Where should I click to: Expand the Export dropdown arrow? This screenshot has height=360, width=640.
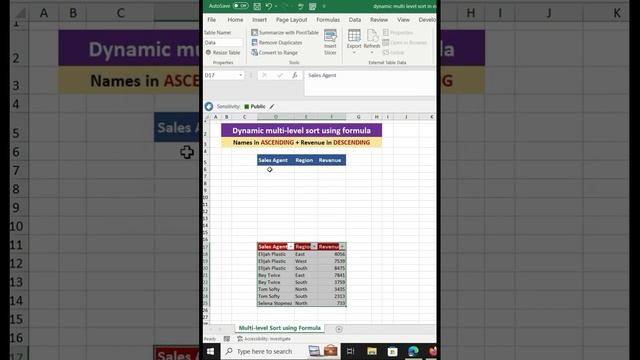point(354,53)
